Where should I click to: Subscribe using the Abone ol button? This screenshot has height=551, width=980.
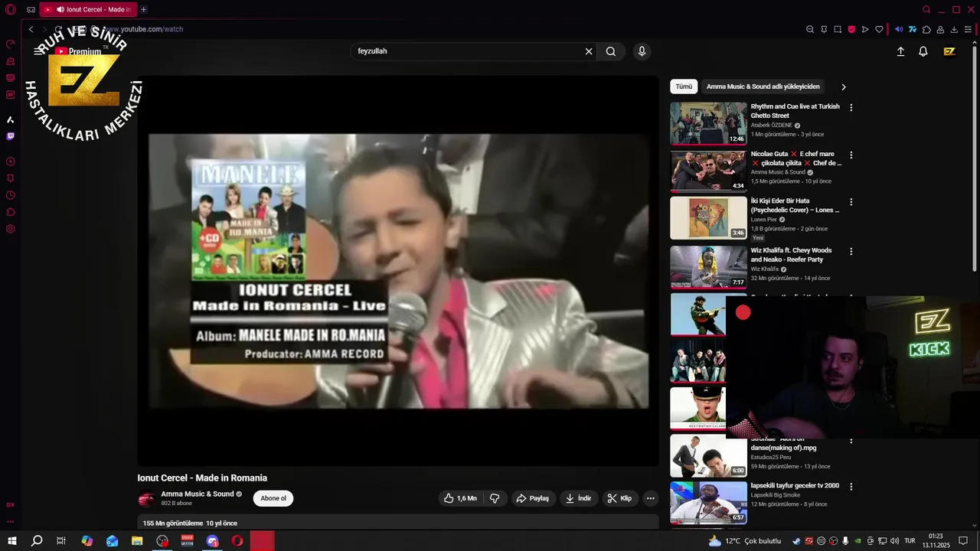(273, 498)
